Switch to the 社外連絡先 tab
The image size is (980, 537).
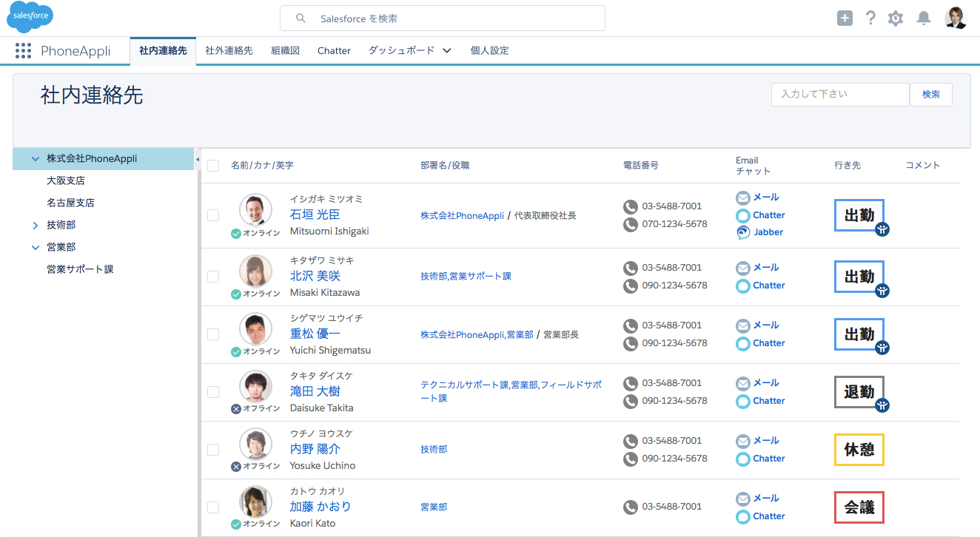pyautogui.click(x=229, y=51)
